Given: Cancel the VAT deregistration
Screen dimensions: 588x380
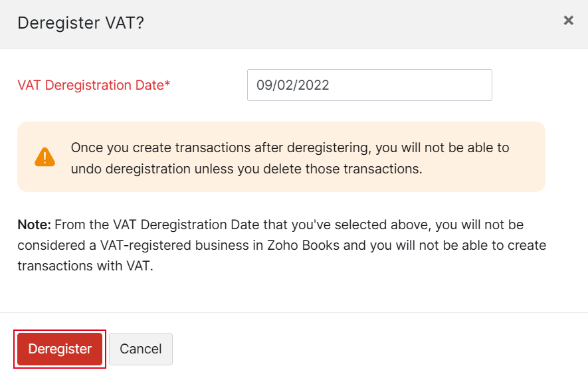Looking at the screenshot, I should (140, 349).
